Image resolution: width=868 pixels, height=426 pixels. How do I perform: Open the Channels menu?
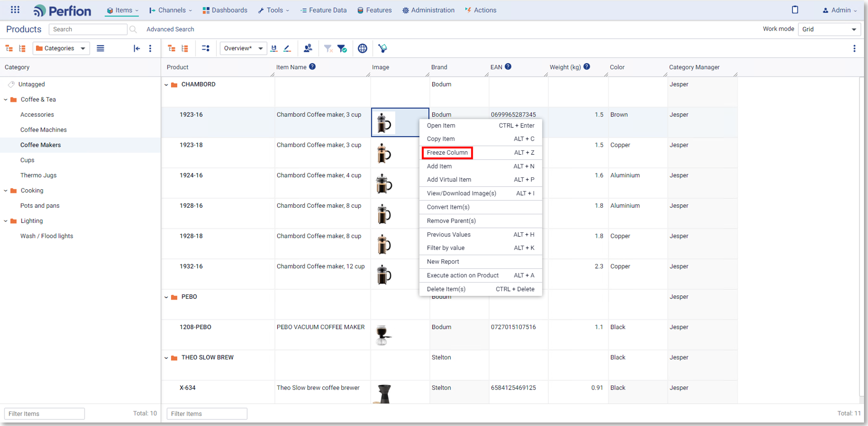170,10
